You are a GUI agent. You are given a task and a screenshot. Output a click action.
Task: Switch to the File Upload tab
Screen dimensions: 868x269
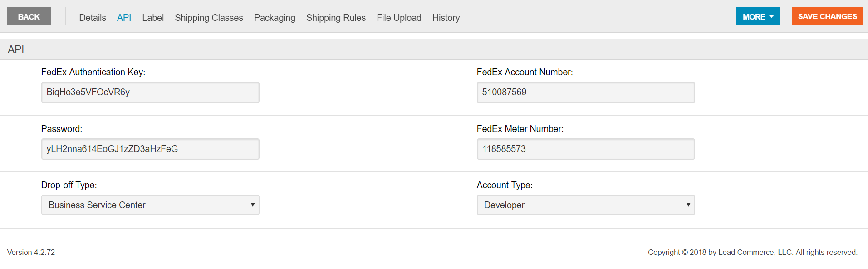tap(399, 18)
